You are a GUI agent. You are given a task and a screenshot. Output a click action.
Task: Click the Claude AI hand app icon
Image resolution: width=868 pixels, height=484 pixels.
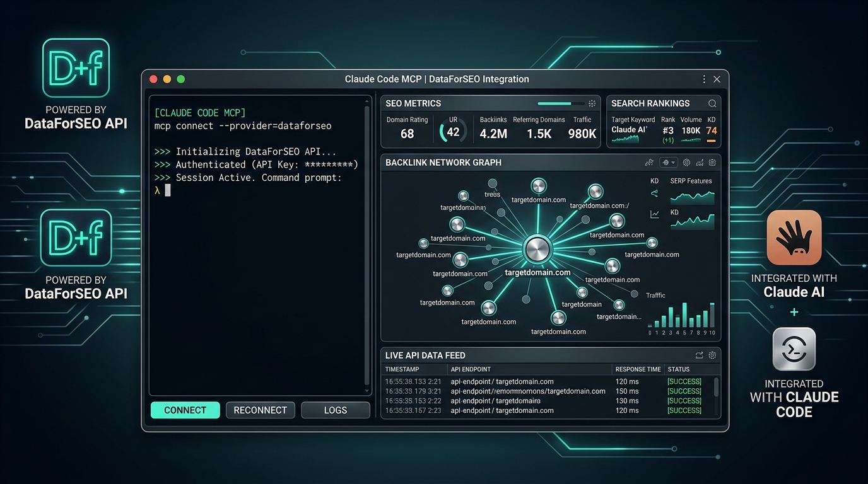coord(794,238)
